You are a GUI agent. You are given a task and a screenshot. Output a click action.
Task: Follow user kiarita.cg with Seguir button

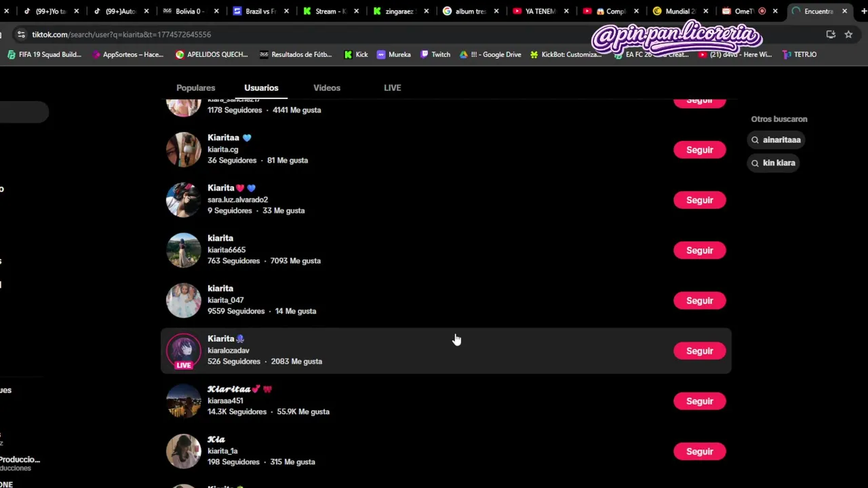point(699,150)
